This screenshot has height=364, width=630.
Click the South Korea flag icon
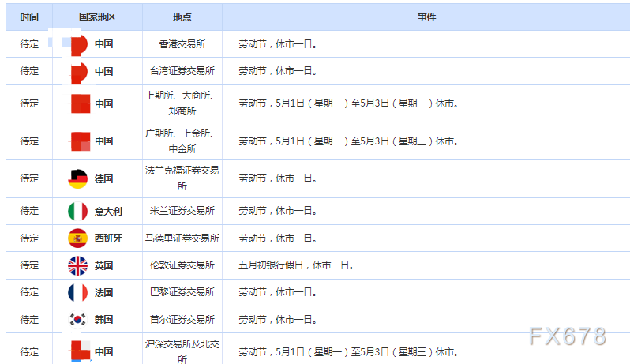click(77, 320)
